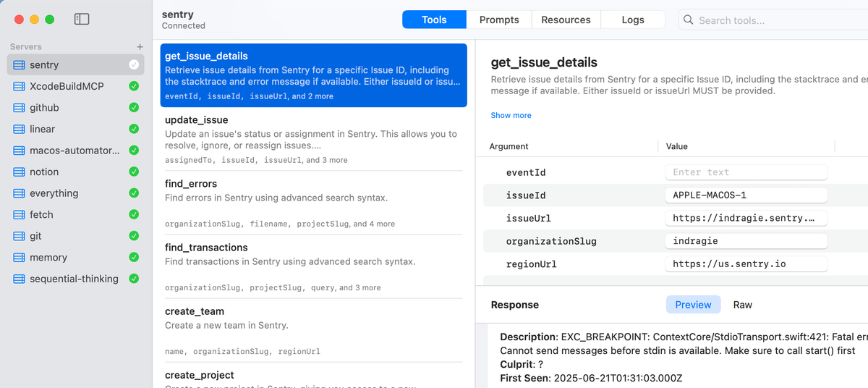Click the linear server icon
Viewport: 868px width, 388px height.
(18, 129)
